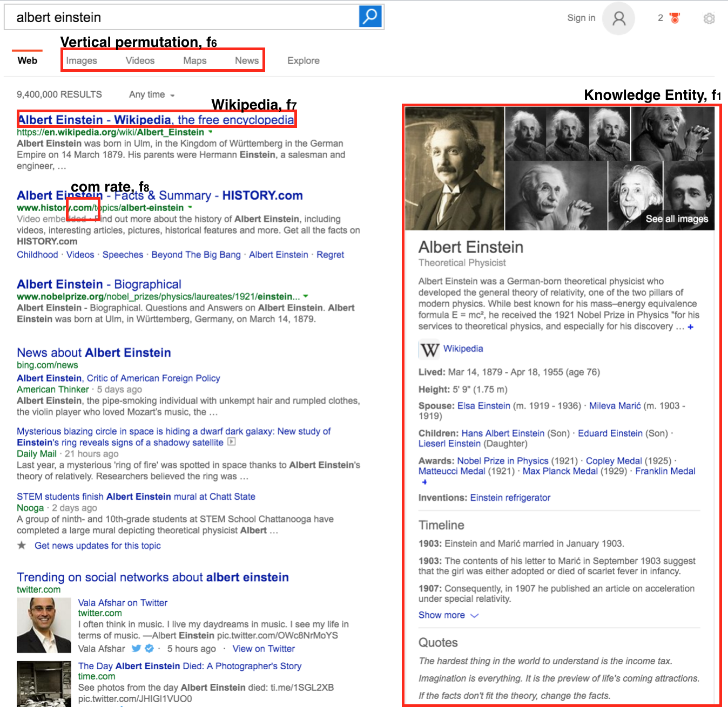The width and height of the screenshot is (728, 707).
Task: Open the 'News about Albert Einstein' heading
Action: tap(94, 352)
